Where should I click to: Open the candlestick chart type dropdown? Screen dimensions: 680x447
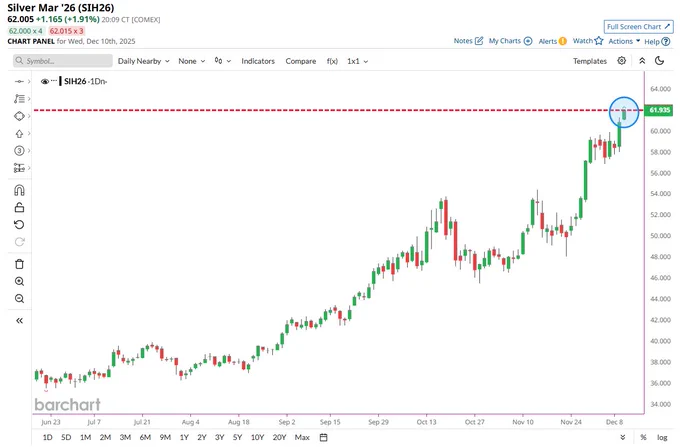(x=222, y=61)
